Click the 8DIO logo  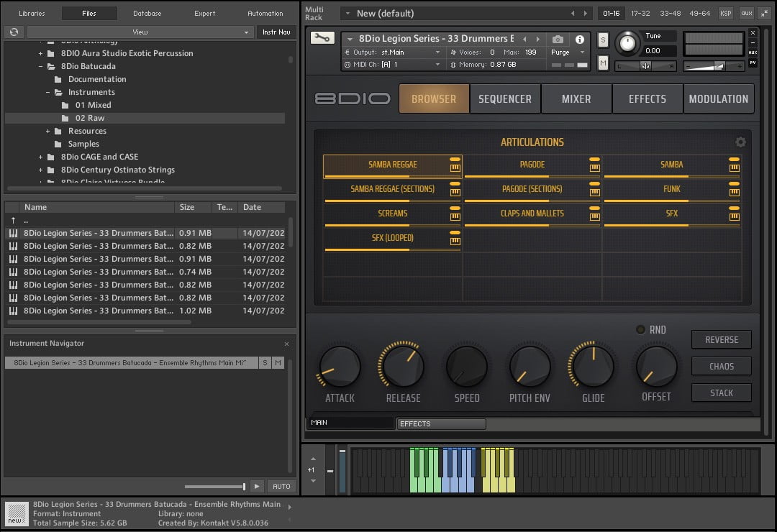[353, 98]
